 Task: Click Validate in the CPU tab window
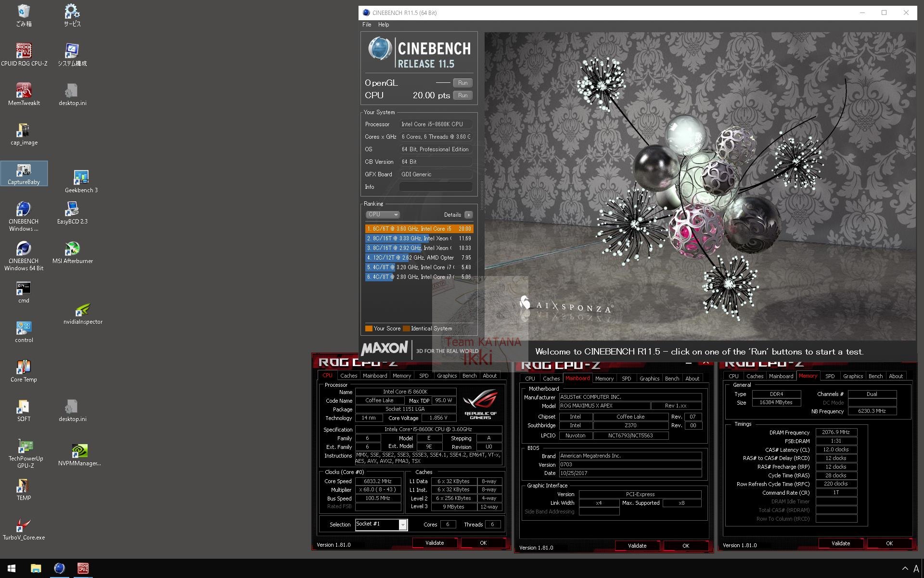[x=435, y=543]
